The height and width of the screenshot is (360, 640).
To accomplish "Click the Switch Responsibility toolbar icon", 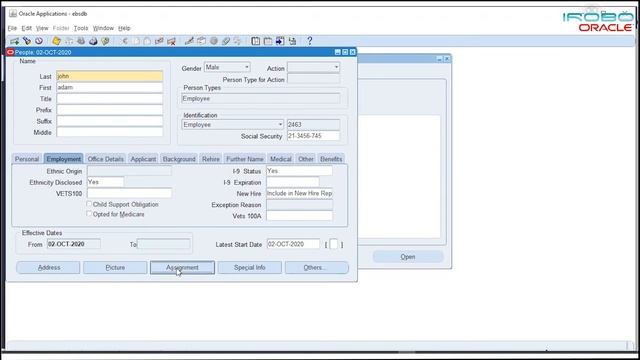I will pyautogui.click(x=81, y=41).
